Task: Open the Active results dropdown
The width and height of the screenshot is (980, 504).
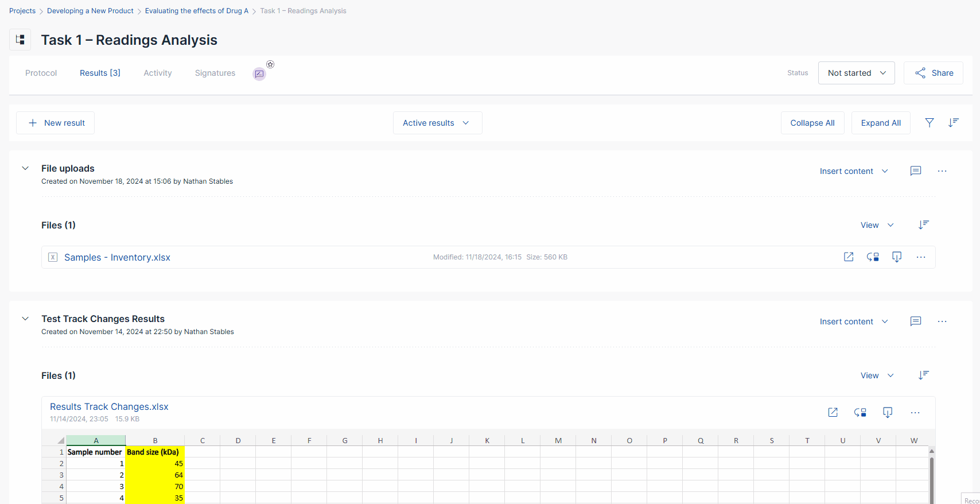Action: pyautogui.click(x=437, y=123)
